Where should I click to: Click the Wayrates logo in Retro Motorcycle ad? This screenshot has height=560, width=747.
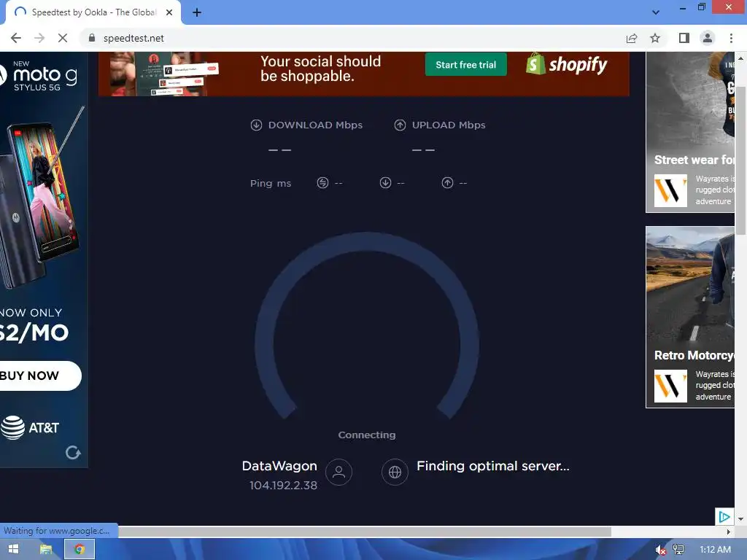coord(670,386)
